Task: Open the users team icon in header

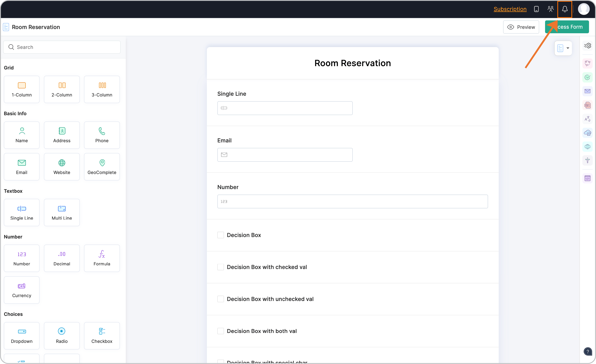Action: [x=551, y=9]
